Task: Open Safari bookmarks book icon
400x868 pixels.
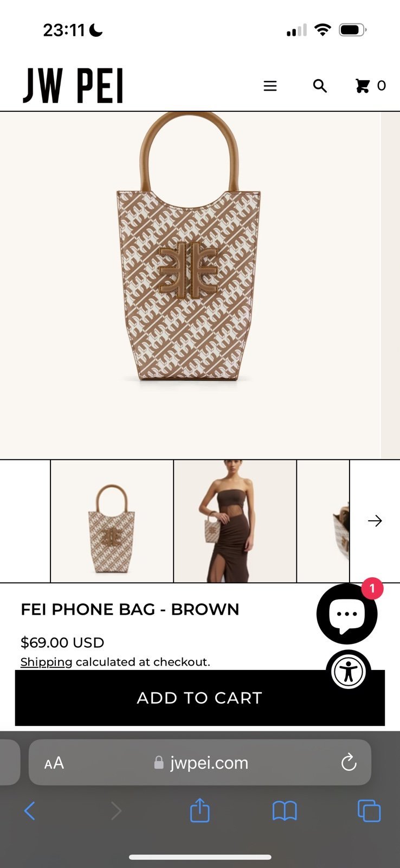Action: (x=285, y=812)
